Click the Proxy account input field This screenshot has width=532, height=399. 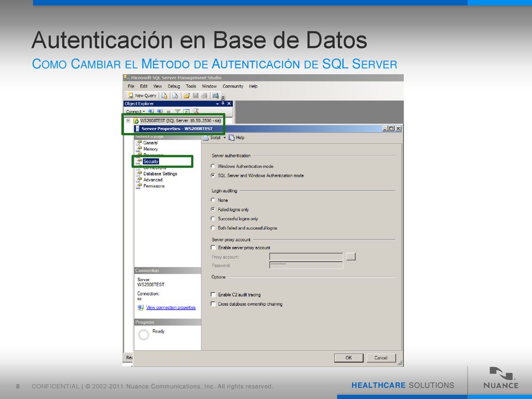(x=306, y=257)
